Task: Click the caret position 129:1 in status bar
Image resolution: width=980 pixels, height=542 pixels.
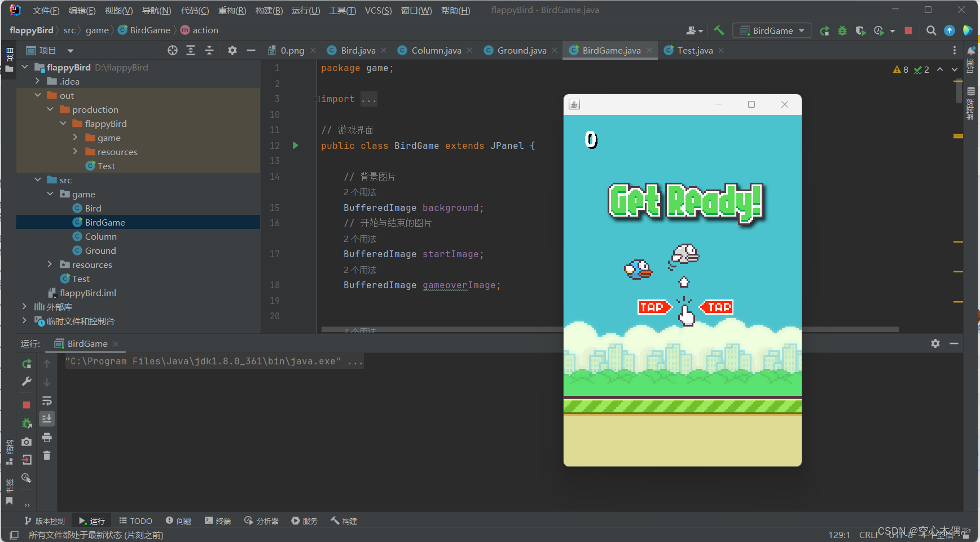Action: pos(839,535)
